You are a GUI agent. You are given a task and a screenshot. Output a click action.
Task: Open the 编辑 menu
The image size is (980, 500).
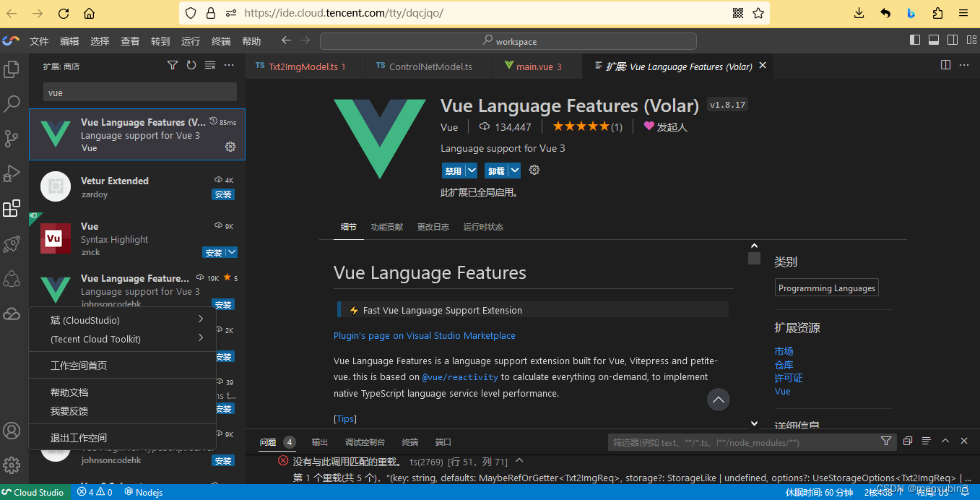tap(69, 41)
